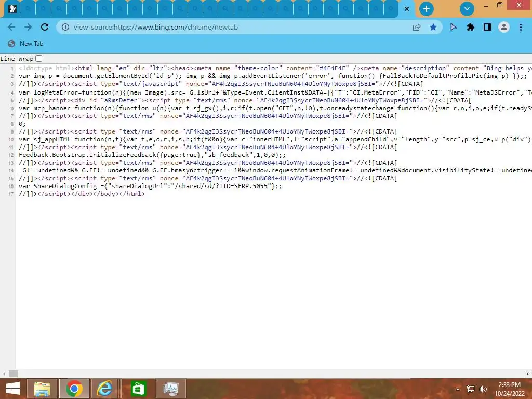Click the horizontal scrollbar thumb
This screenshot has height=399, width=532.
(13, 374)
